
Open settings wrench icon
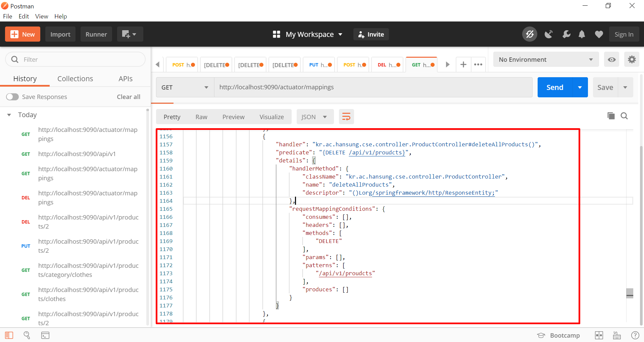[566, 34]
